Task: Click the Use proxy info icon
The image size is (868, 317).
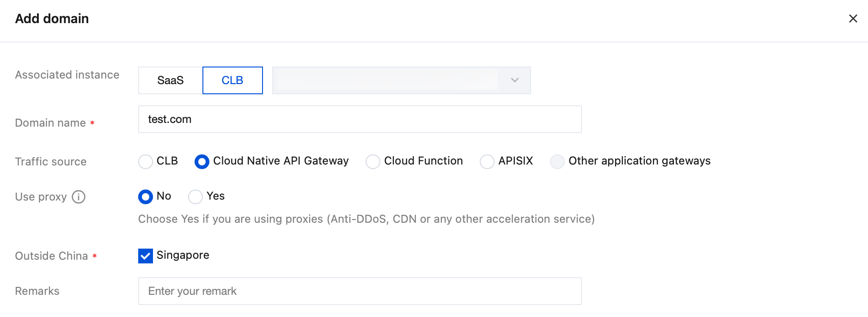Action: point(79,197)
